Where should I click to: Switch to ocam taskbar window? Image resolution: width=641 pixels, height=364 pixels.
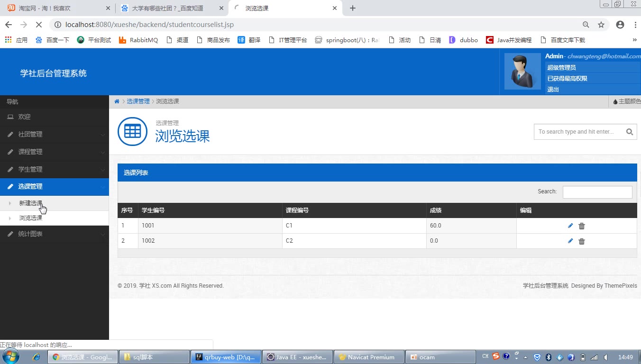(441, 357)
